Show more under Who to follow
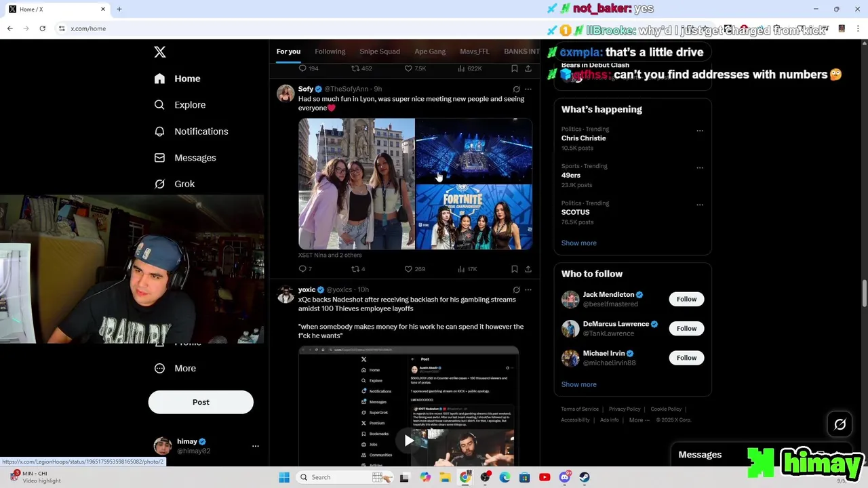The width and height of the screenshot is (868, 488). [x=579, y=385]
